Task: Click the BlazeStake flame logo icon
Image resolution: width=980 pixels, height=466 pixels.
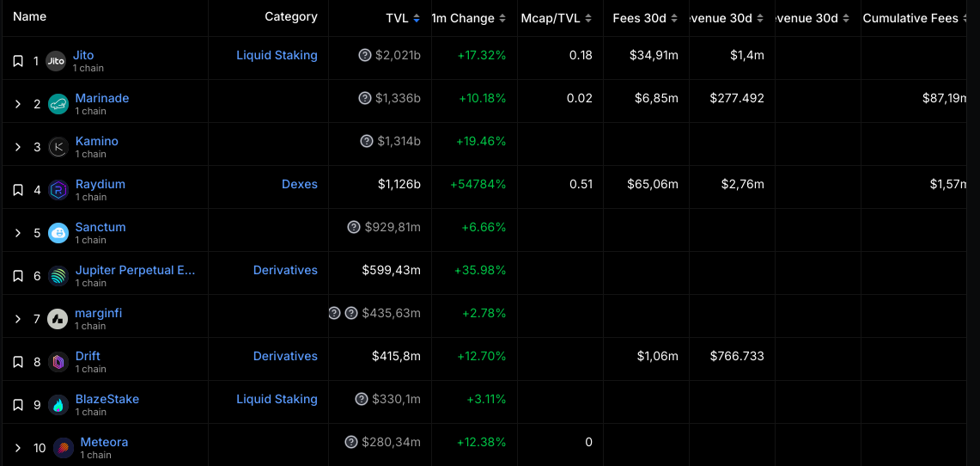Action: click(x=58, y=405)
